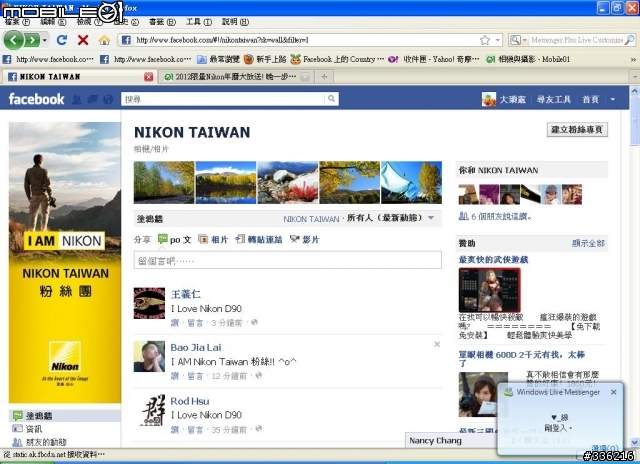640x464 pixels.
Task: Click the Facebook URL address bar
Action: [302, 40]
